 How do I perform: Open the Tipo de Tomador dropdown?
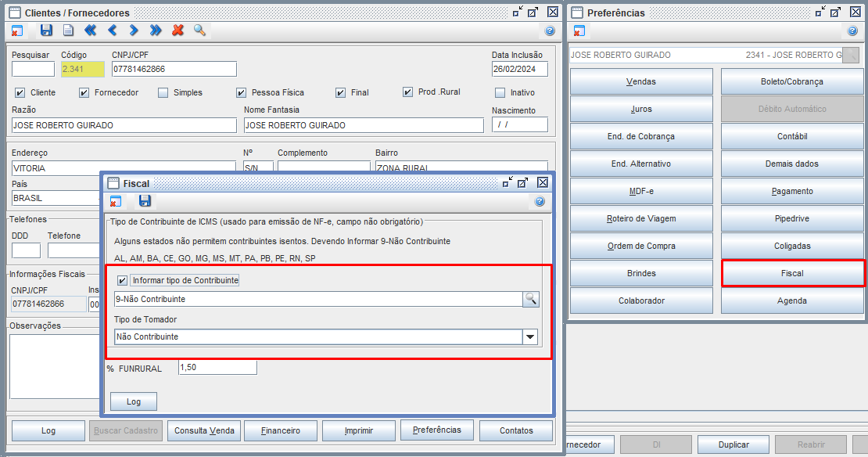(x=530, y=336)
